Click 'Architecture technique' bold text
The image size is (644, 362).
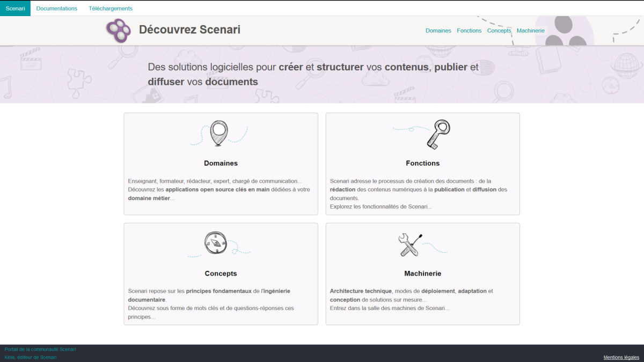click(361, 291)
